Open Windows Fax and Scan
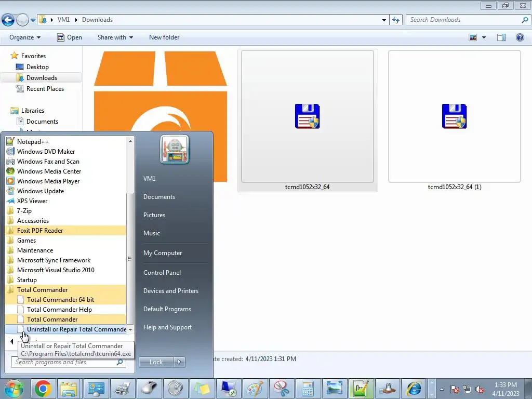The height and width of the screenshot is (399, 532). tap(65, 161)
